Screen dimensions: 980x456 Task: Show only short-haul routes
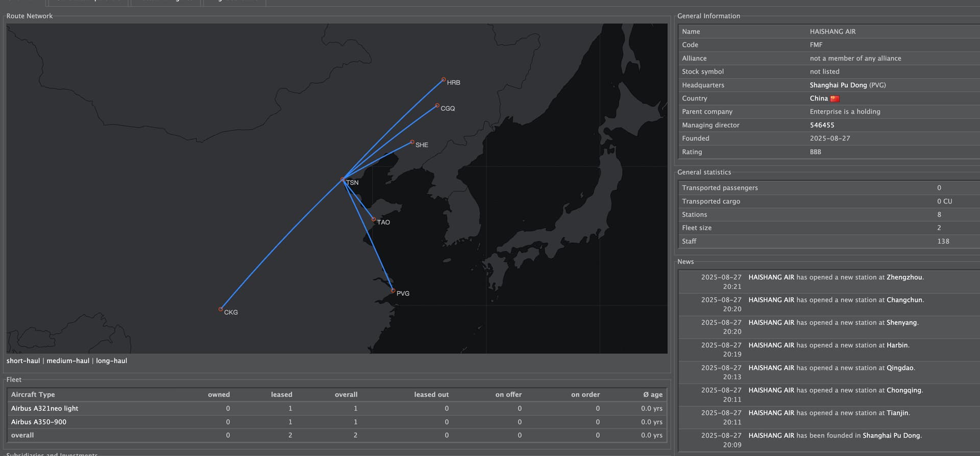(x=23, y=361)
